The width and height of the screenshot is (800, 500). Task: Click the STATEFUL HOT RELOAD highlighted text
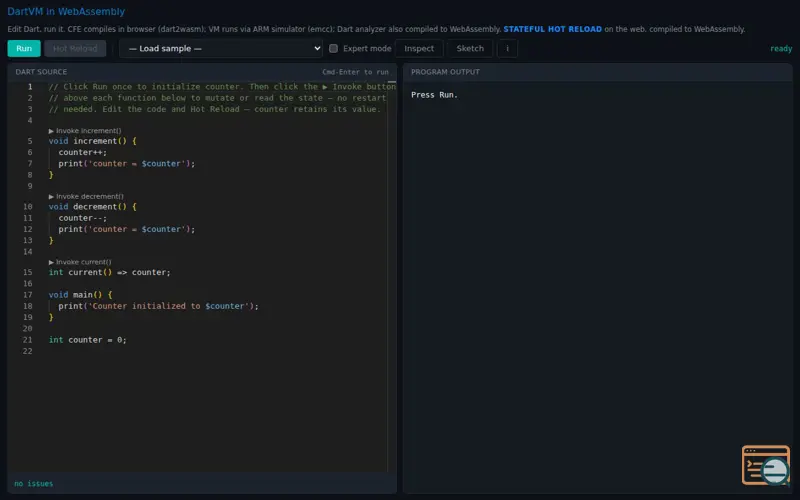click(553, 29)
